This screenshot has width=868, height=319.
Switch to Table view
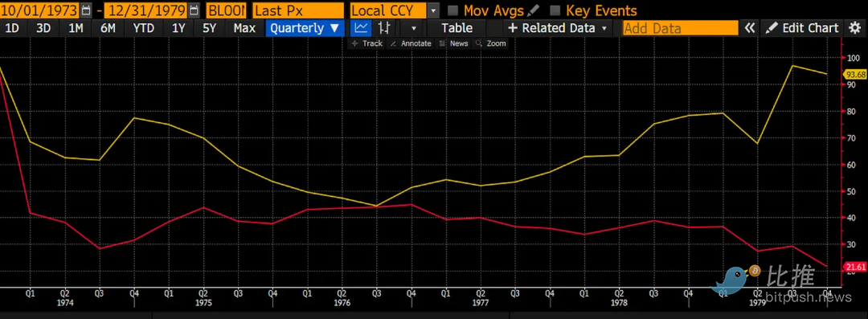pyautogui.click(x=457, y=27)
